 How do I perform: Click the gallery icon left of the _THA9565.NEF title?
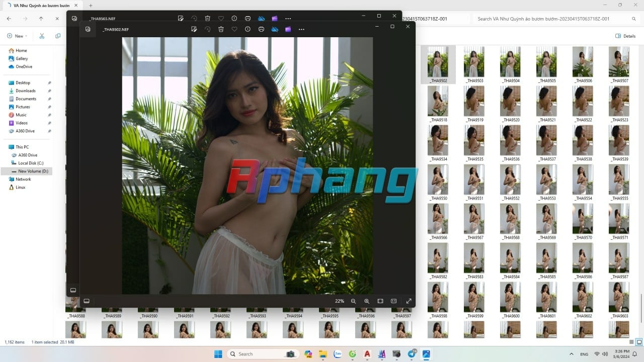[x=74, y=19]
